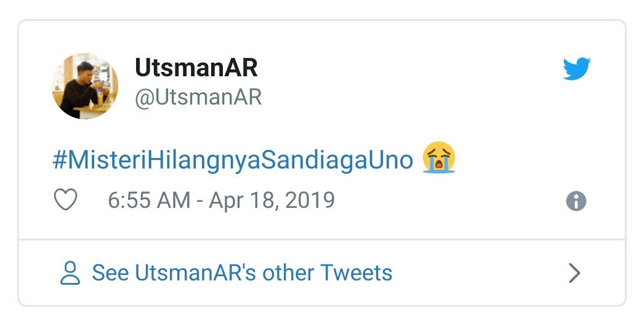Image resolution: width=644 pixels, height=321 pixels.
Task: Select "See UtsmanAR's other Tweets" link
Action: point(241,272)
